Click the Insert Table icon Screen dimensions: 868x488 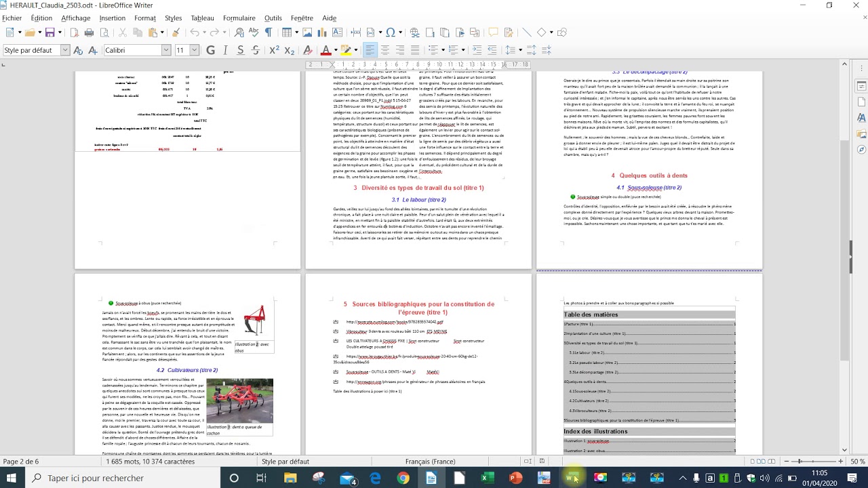click(287, 33)
